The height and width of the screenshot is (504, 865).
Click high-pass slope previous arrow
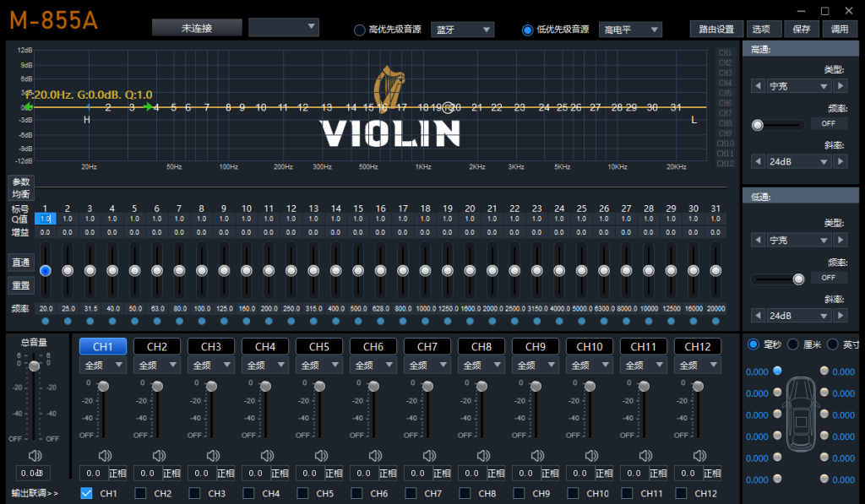coord(758,161)
